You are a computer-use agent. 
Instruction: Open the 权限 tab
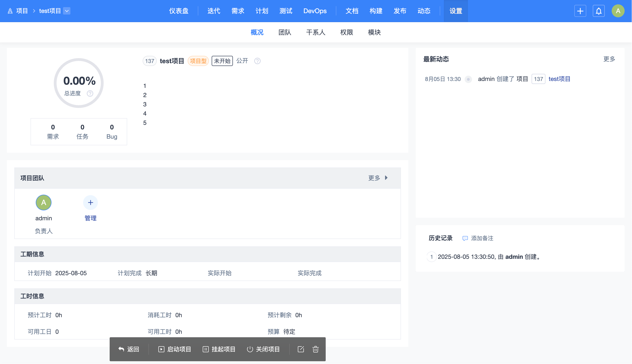pos(346,33)
